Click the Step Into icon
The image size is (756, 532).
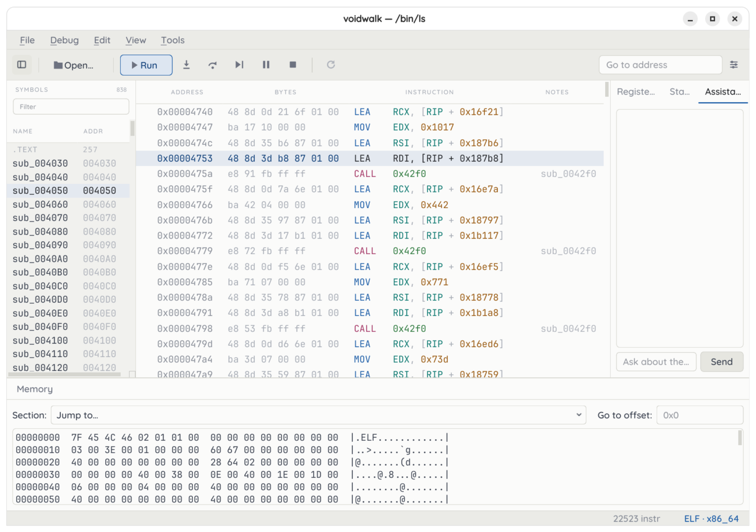pyautogui.click(x=186, y=65)
